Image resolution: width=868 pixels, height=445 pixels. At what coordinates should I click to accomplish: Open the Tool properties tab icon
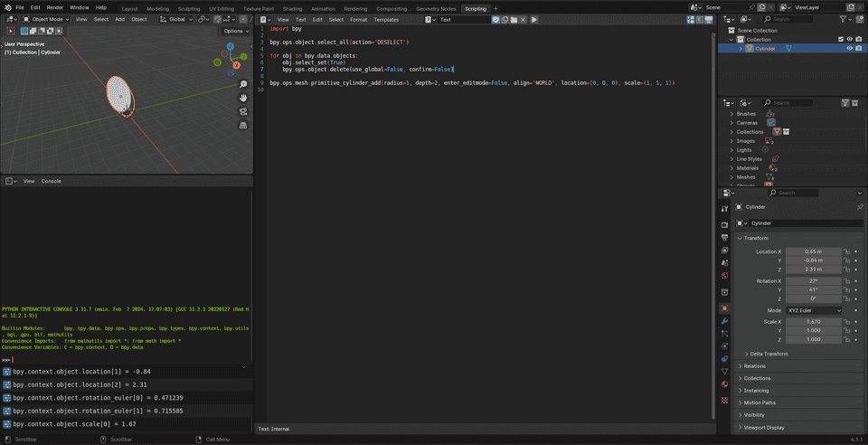[x=724, y=208]
